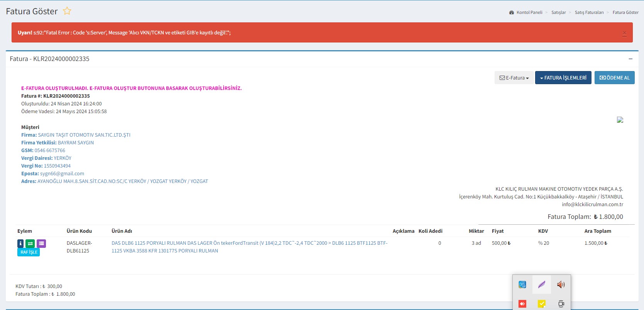This screenshot has width=644, height=310.
Task: Open the volume speaker tray icon
Action: click(561, 285)
